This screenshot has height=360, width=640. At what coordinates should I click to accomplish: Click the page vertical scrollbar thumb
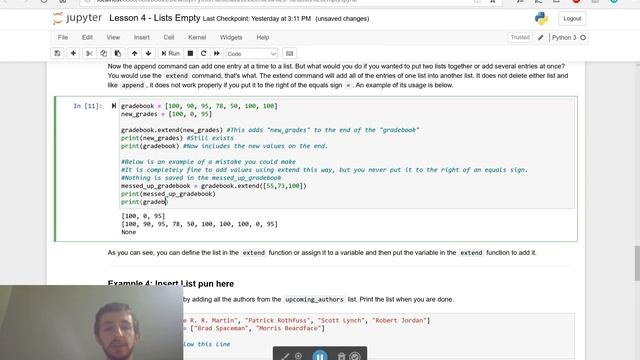[637, 263]
